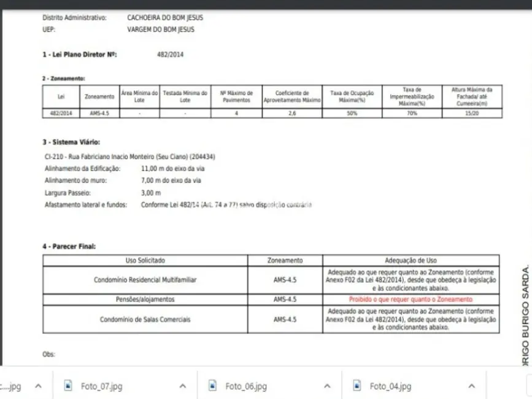Click the '3 - Sistema Viário' heading
This screenshot has width=532, height=399.
pyautogui.click(x=71, y=142)
